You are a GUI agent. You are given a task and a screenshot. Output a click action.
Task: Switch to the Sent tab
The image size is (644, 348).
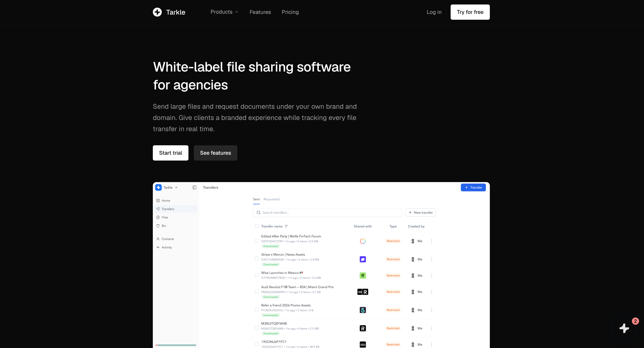pyautogui.click(x=256, y=199)
